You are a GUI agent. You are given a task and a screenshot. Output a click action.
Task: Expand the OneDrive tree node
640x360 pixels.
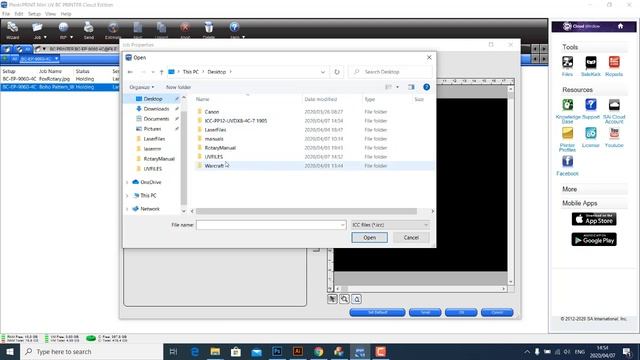click(x=127, y=182)
